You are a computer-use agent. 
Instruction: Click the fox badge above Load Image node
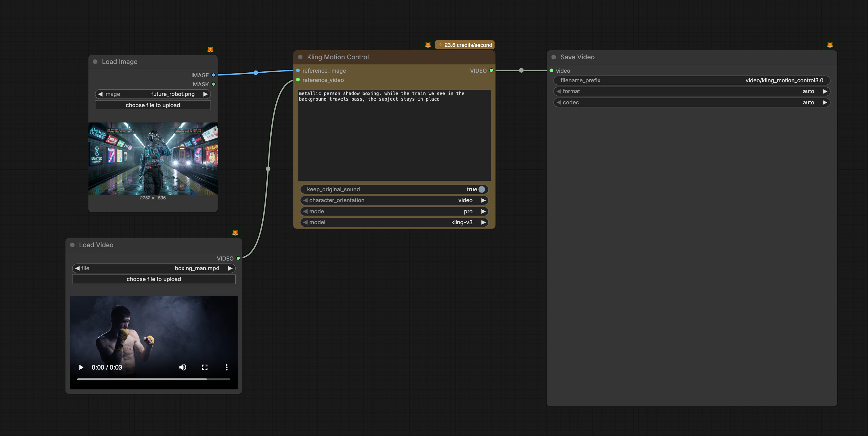click(x=210, y=49)
